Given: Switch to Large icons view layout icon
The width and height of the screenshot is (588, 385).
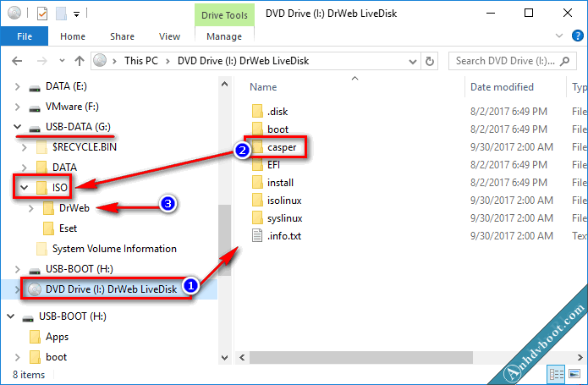Looking at the screenshot, I should point(574,374).
